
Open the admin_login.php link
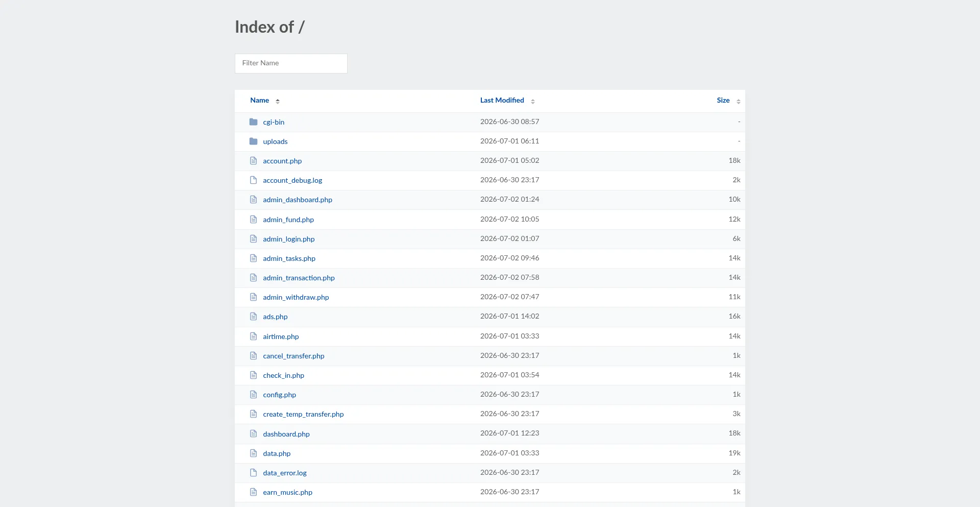pos(289,239)
